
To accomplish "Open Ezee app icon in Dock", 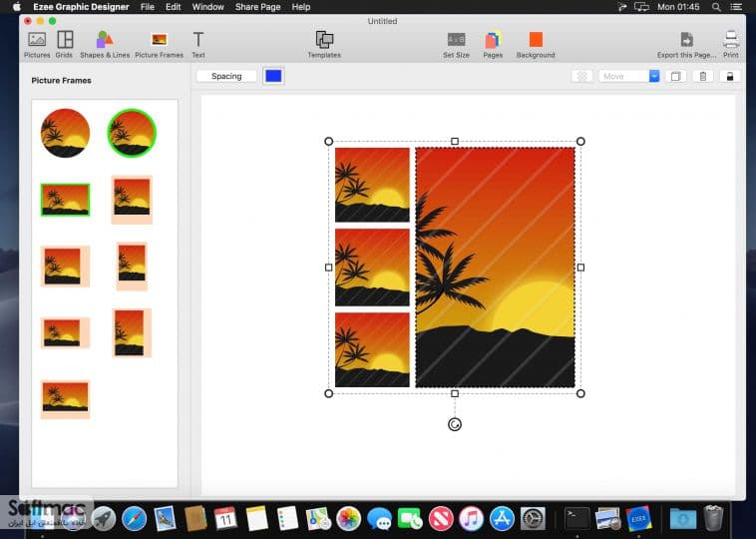I will (x=639, y=519).
